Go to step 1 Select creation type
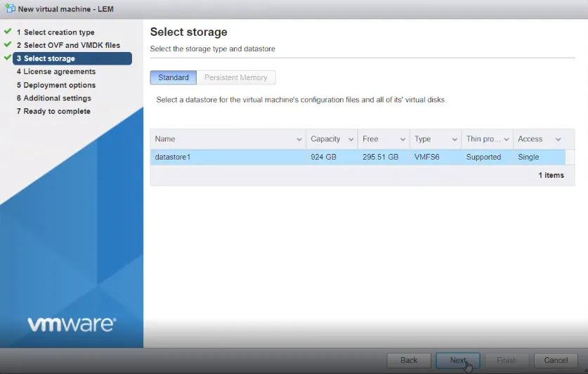The height and width of the screenshot is (374, 588). [55, 32]
